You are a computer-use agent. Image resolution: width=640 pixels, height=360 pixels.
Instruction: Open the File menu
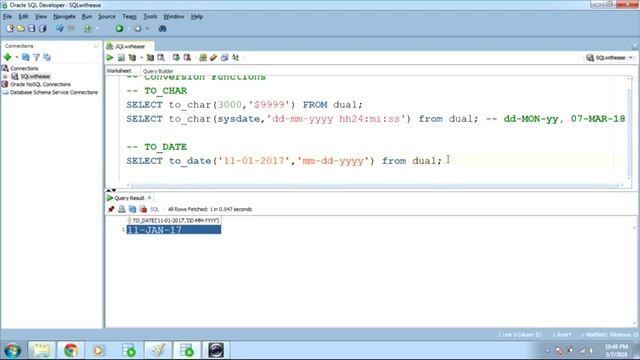click(x=7, y=16)
